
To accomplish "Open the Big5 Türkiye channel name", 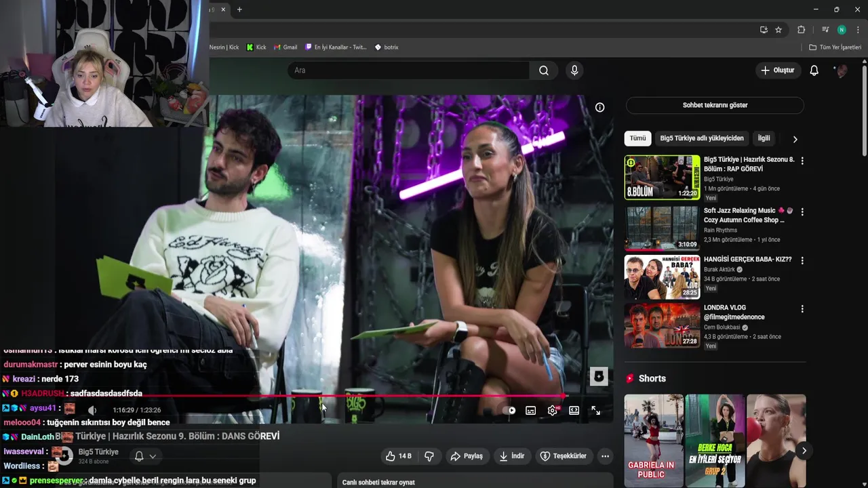I will [98, 452].
